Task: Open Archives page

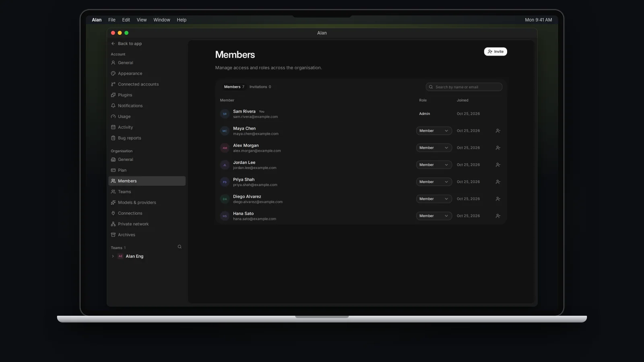Action: [x=147, y=235]
